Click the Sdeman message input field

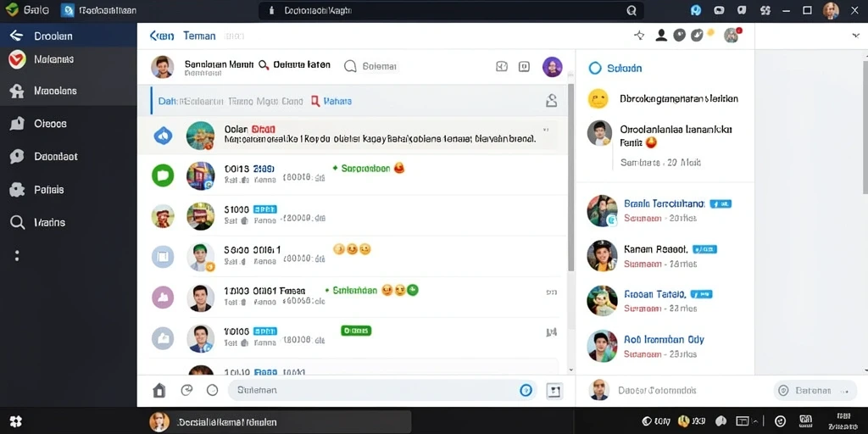coord(382,390)
